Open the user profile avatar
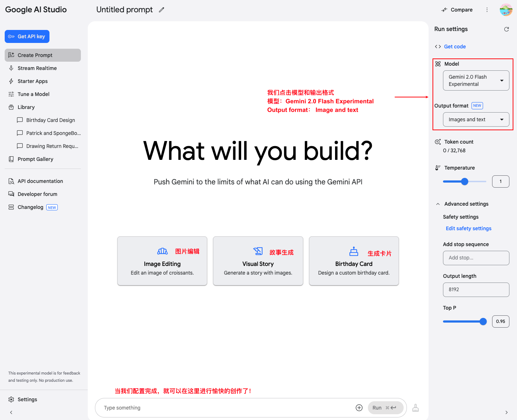The image size is (517, 420). click(x=506, y=10)
